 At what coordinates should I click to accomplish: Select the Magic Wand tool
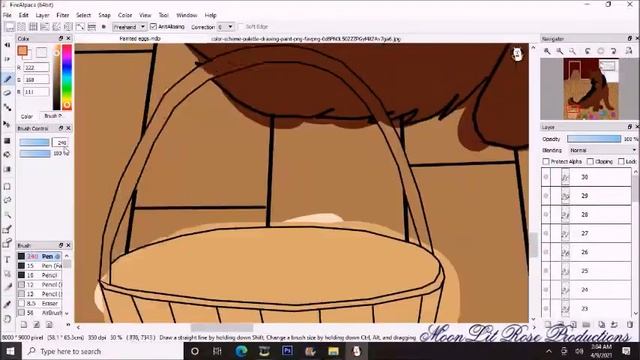[x=7, y=215]
